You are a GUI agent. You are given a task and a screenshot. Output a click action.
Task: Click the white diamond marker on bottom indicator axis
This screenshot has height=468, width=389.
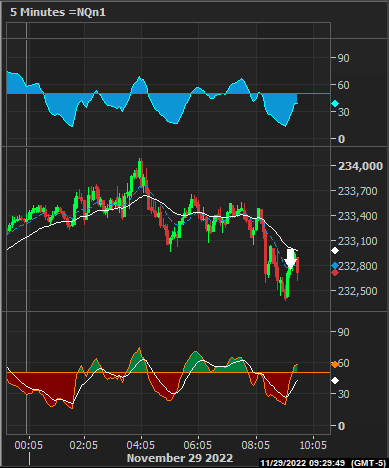coord(335,381)
